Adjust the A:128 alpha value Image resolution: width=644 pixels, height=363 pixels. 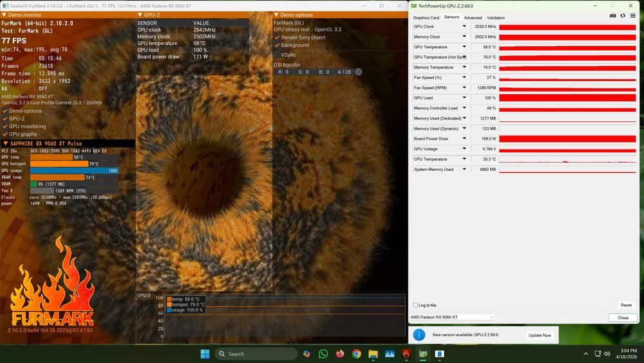(x=344, y=72)
